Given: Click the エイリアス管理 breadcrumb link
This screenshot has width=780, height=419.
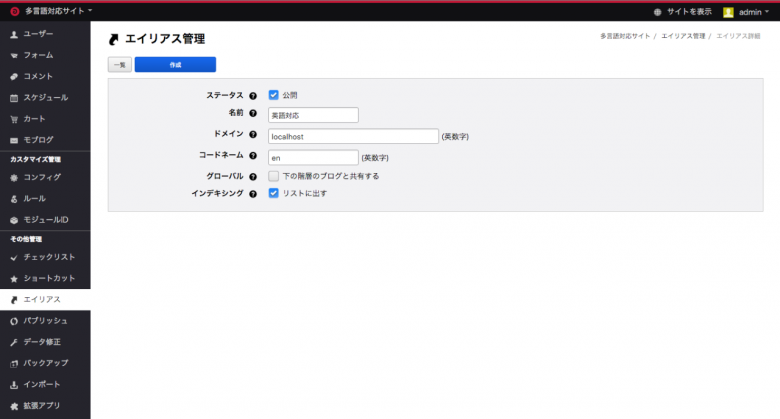Looking at the screenshot, I should click(683, 36).
